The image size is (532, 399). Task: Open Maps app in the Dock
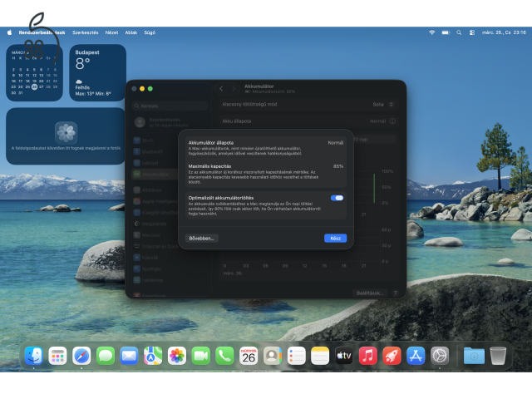[153, 356]
